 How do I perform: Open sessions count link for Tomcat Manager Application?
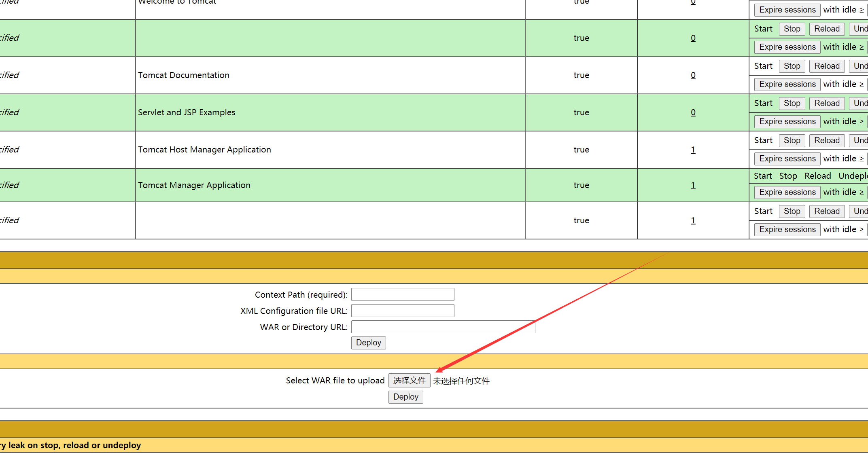coord(693,185)
